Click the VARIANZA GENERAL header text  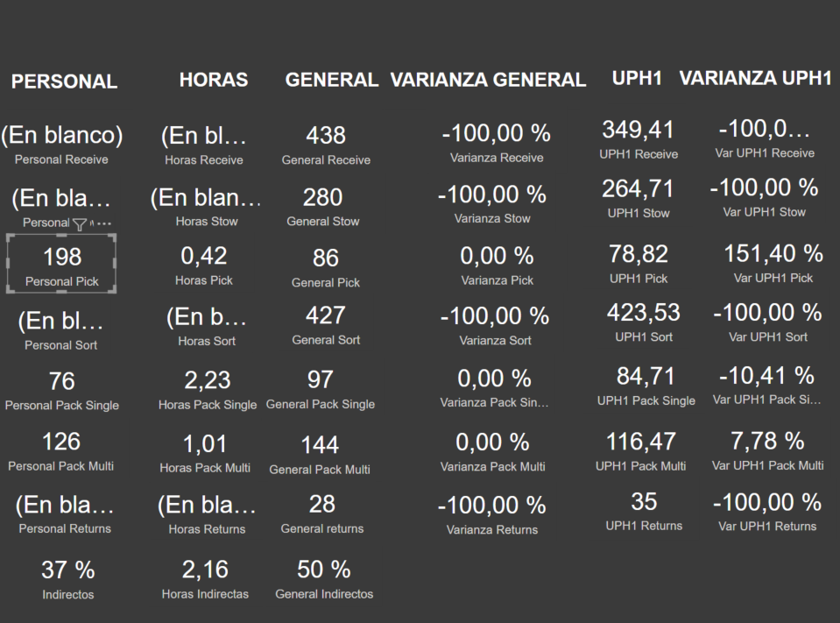click(488, 80)
